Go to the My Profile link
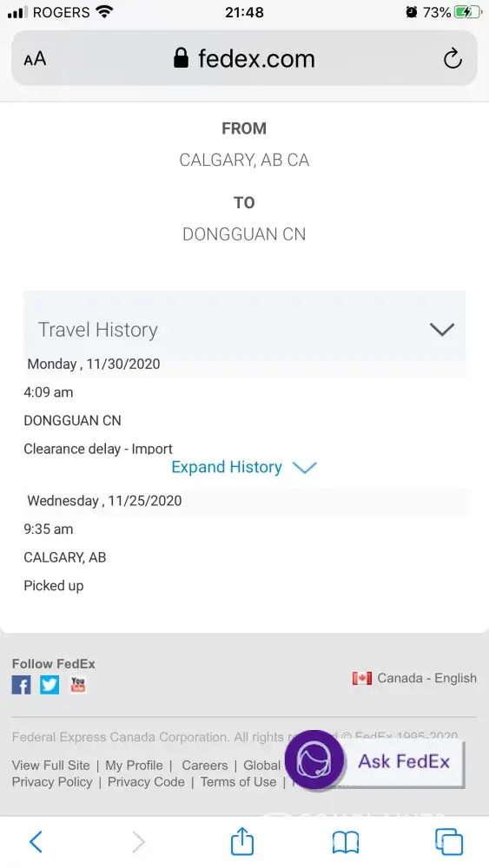 pyautogui.click(x=134, y=765)
